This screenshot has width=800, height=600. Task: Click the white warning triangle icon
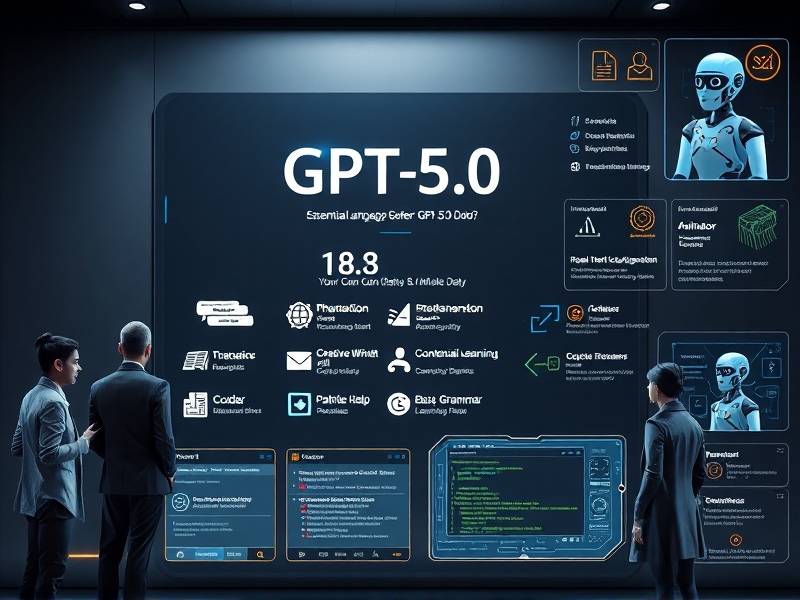(x=587, y=227)
